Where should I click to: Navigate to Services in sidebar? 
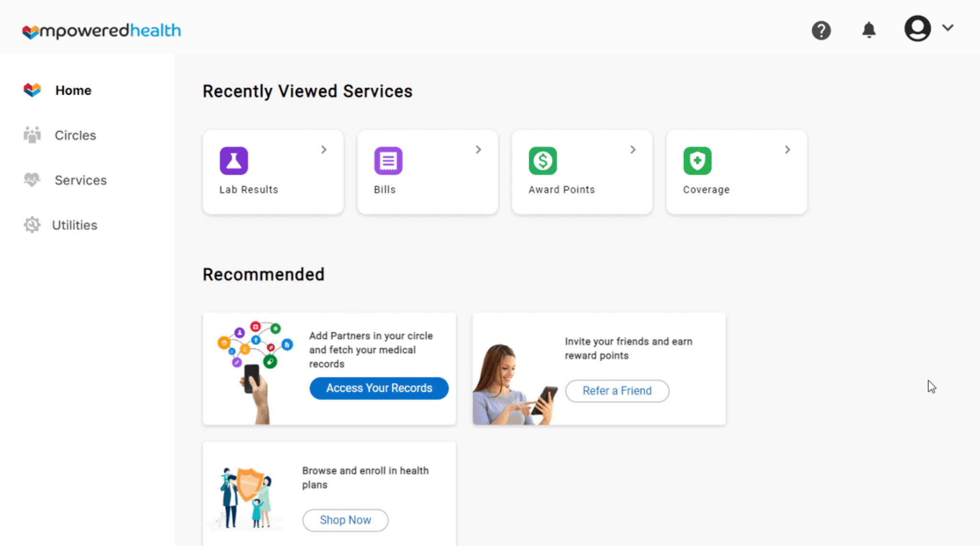tap(80, 180)
